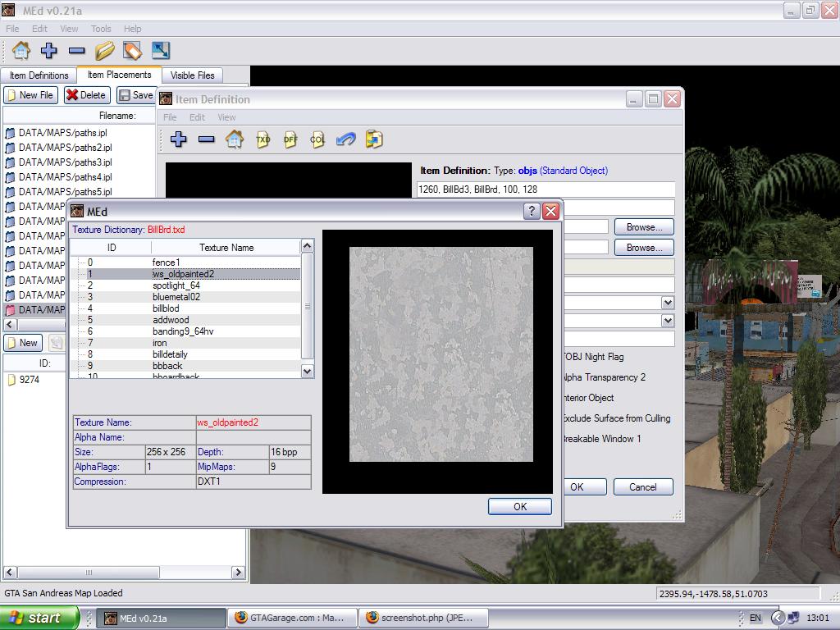Click the item definition text field
Image resolution: width=840 pixels, height=630 pixels.
click(x=546, y=189)
